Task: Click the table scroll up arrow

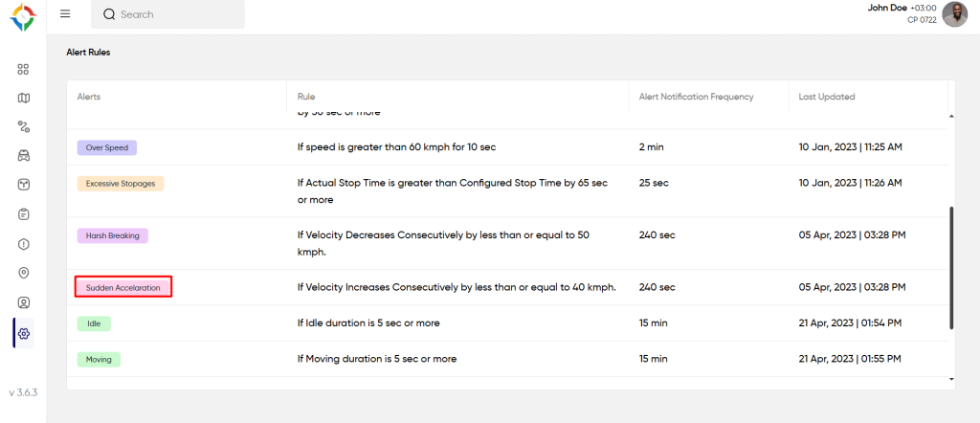Action: coord(951,117)
